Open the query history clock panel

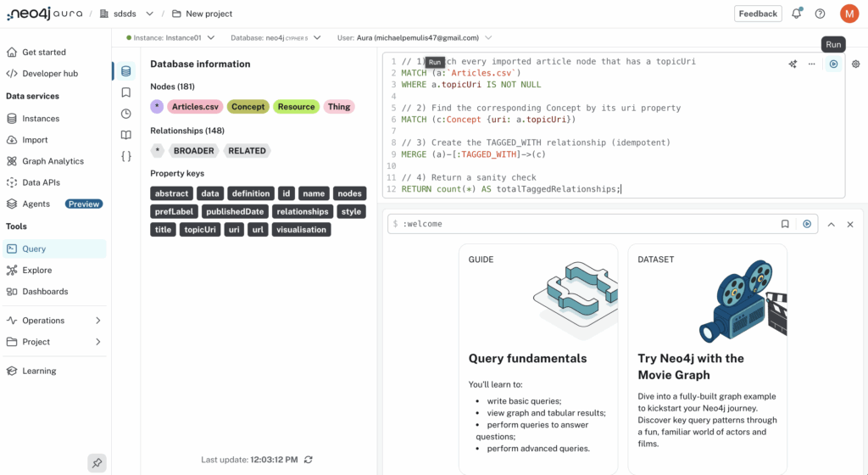tap(126, 114)
